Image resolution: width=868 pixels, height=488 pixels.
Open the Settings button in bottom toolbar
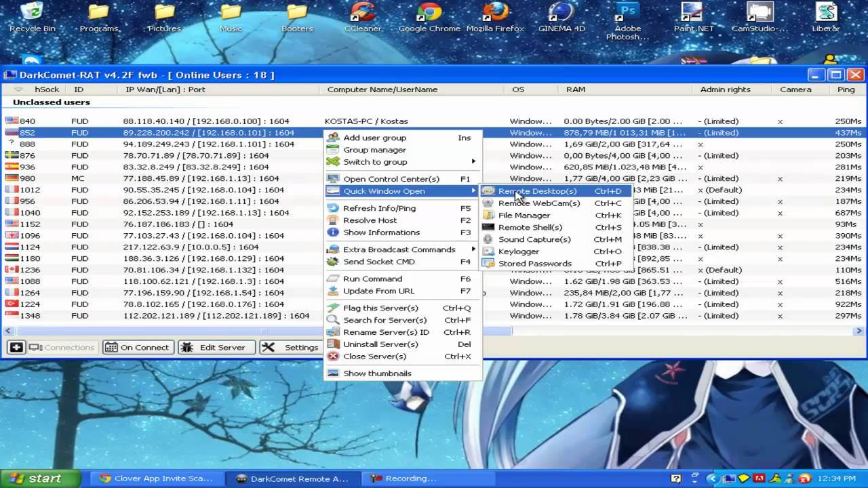coord(292,348)
